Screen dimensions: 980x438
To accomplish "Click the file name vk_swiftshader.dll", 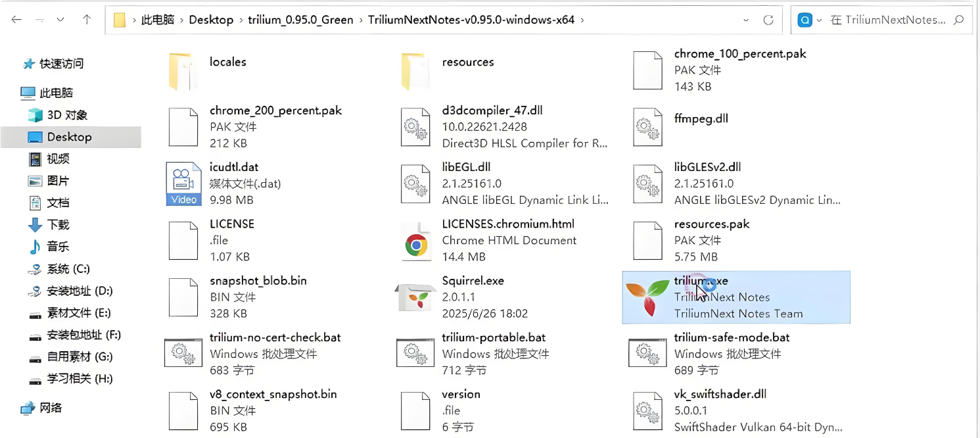I will (x=720, y=395).
